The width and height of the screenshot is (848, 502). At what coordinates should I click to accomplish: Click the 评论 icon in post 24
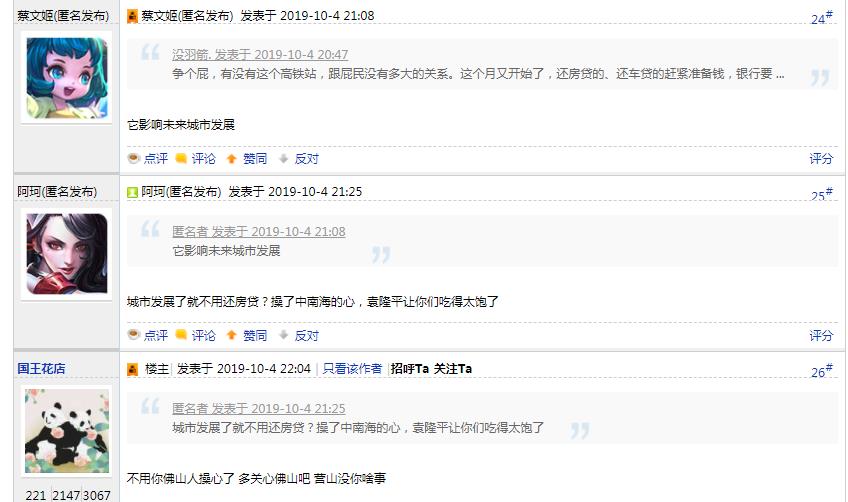pos(181,158)
